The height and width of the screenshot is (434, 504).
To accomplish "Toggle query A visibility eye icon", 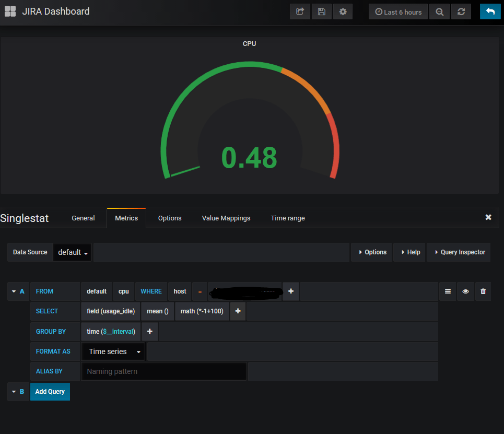I will click(x=465, y=291).
